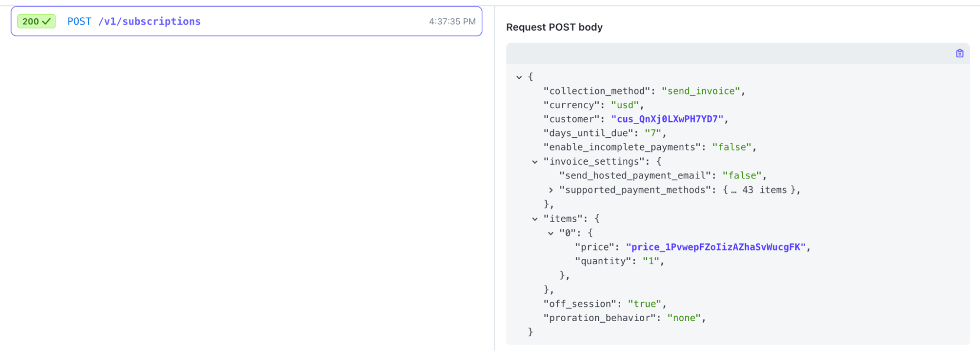Click the proration_behavior "none" value
This screenshot has width=980, height=351.
point(684,318)
